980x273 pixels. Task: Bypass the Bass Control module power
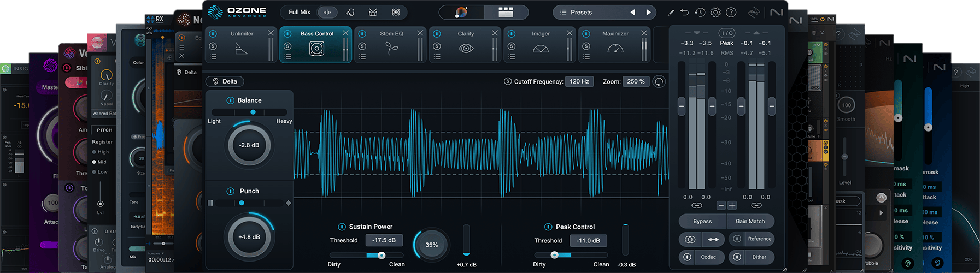coord(287,34)
